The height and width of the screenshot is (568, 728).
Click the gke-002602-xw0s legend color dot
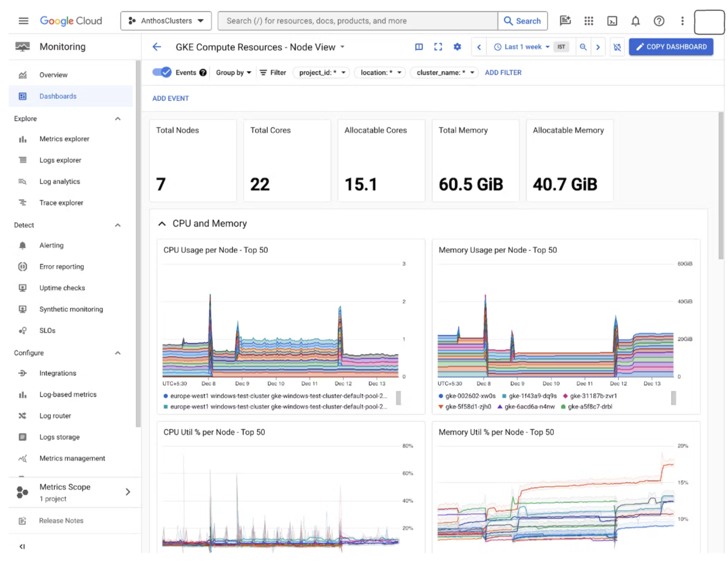click(x=441, y=396)
